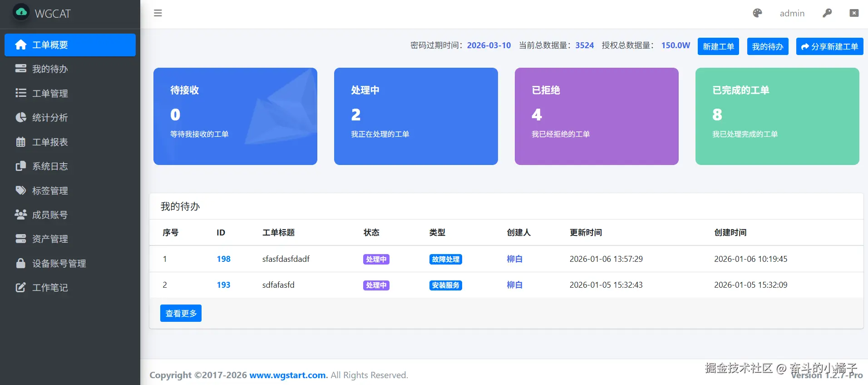Click the 我的待办 button in top bar
This screenshot has width=868, height=385.
tap(768, 46)
